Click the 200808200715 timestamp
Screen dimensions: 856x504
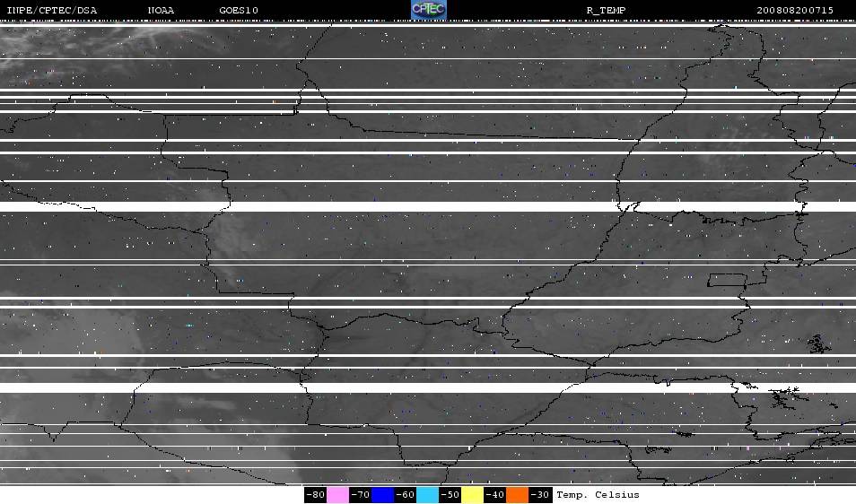(x=795, y=11)
